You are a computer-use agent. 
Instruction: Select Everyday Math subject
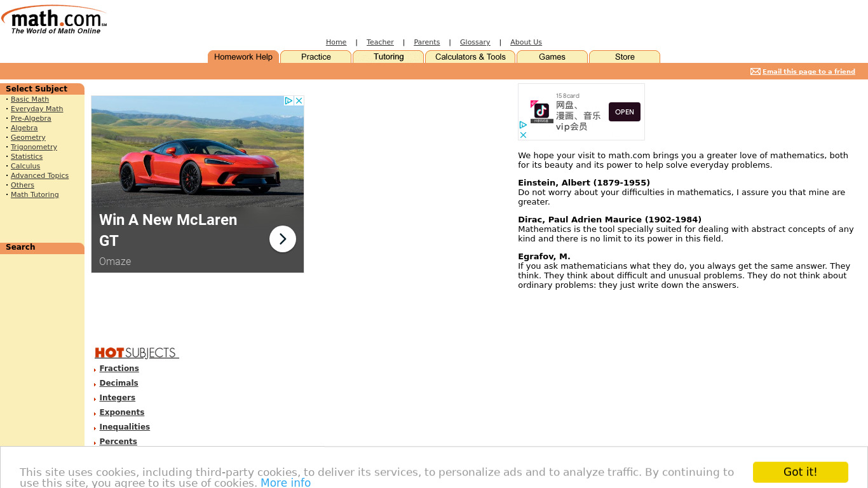[37, 109]
